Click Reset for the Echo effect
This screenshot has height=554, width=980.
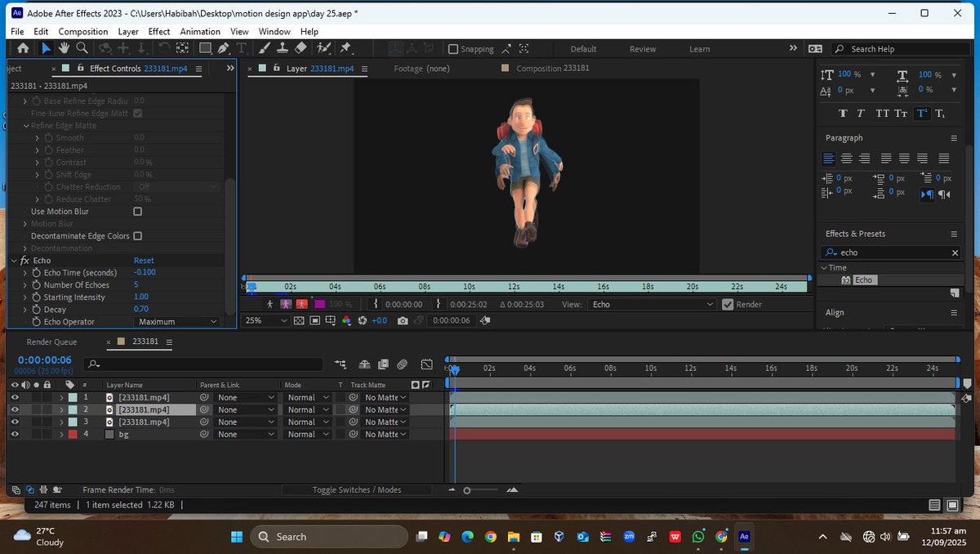(144, 261)
